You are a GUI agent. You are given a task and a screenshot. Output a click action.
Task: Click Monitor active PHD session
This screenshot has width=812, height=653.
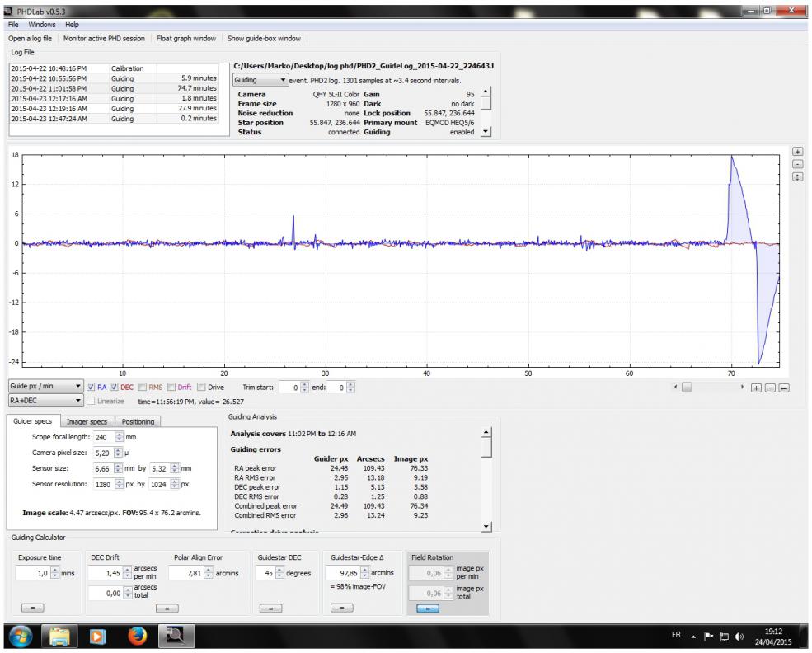coord(104,38)
